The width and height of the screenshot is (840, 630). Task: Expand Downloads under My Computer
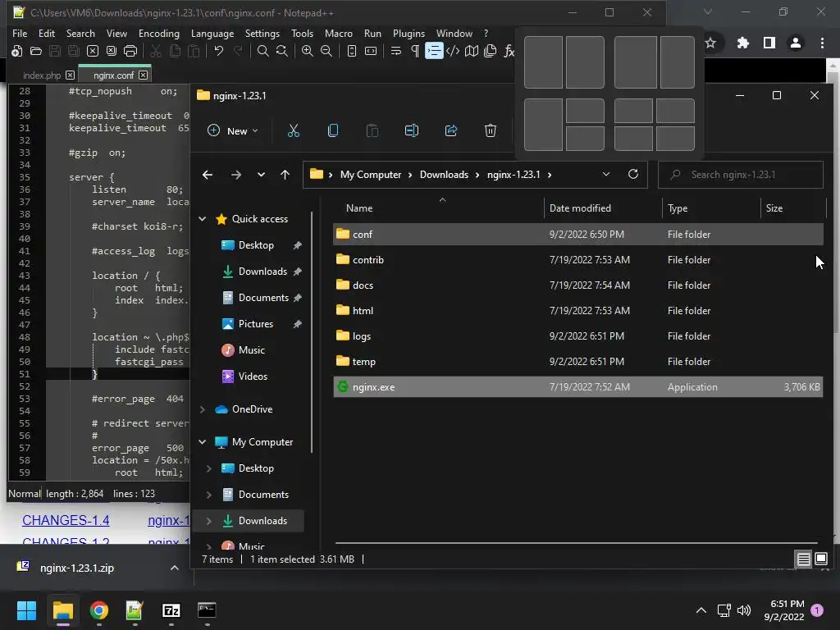tap(209, 521)
